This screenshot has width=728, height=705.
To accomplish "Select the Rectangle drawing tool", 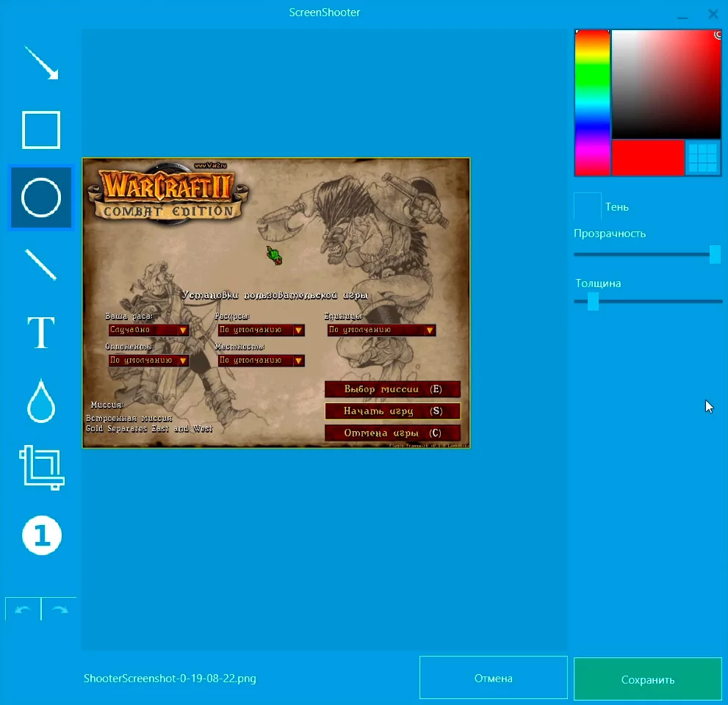I will 41,130.
